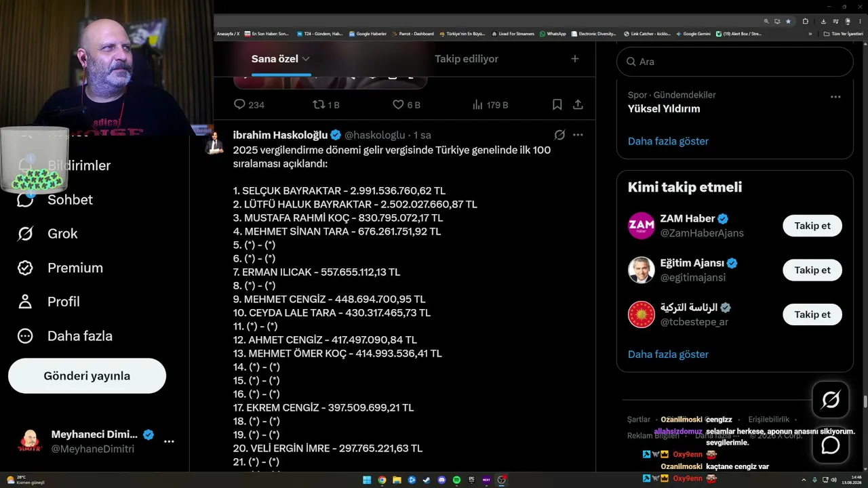Screen dimensions: 868x488
Task: Follow ZAM Haber with Takip et
Action: click(812, 226)
